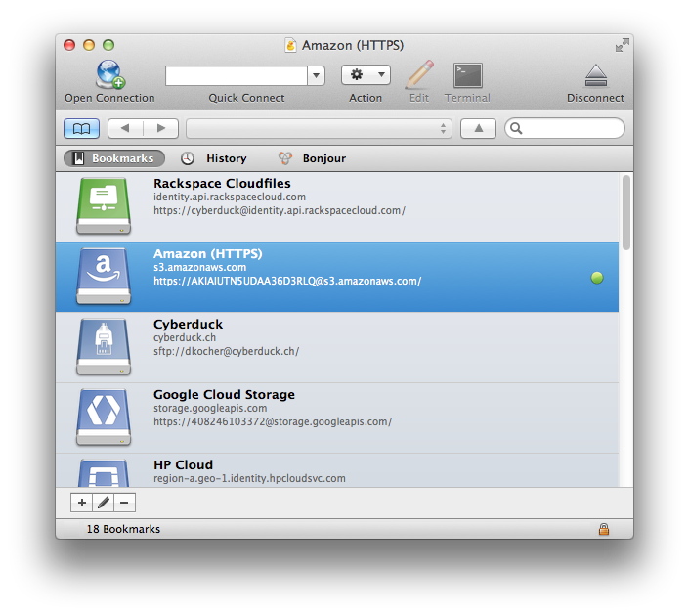Edit the selected bookmark with the pencil button

[x=104, y=503]
